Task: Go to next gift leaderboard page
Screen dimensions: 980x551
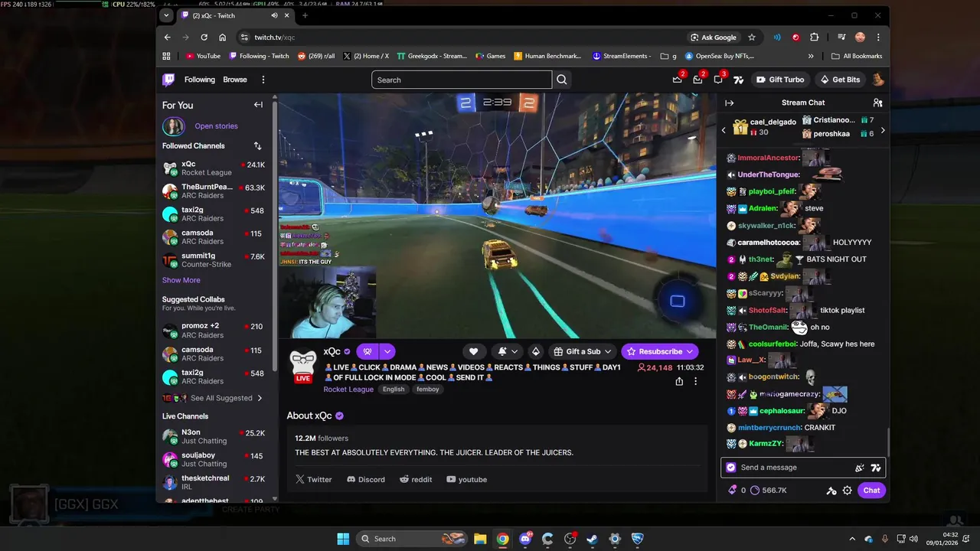Action: 882,130
